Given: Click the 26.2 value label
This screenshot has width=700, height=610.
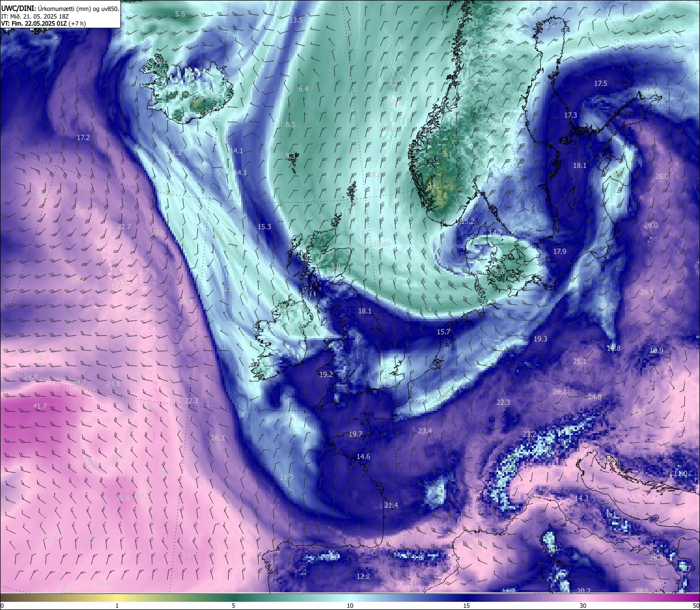Looking at the screenshot, I should tap(559, 392).
